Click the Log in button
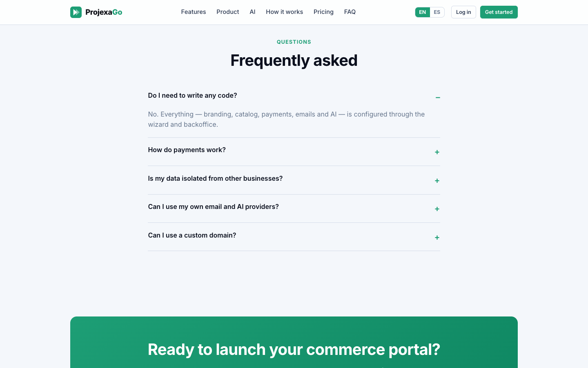 click(x=463, y=12)
